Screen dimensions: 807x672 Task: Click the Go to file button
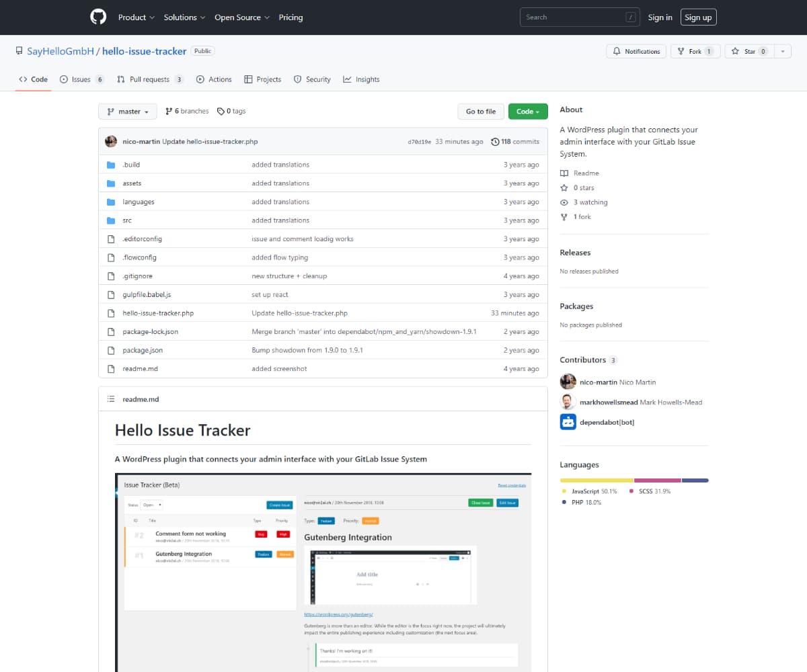481,112
